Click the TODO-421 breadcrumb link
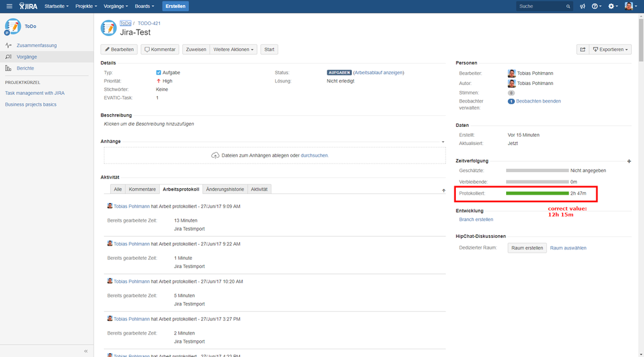The width and height of the screenshot is (644, 357). click(149, 23)
